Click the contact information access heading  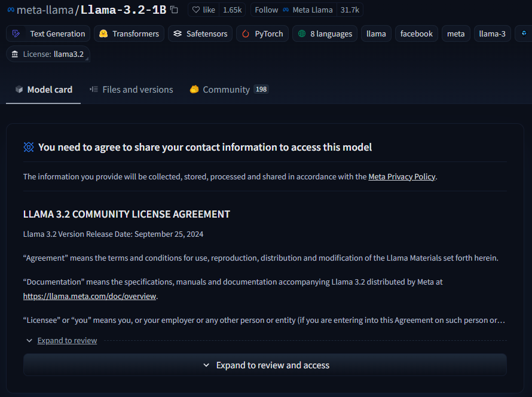click(x=205, y=147)
